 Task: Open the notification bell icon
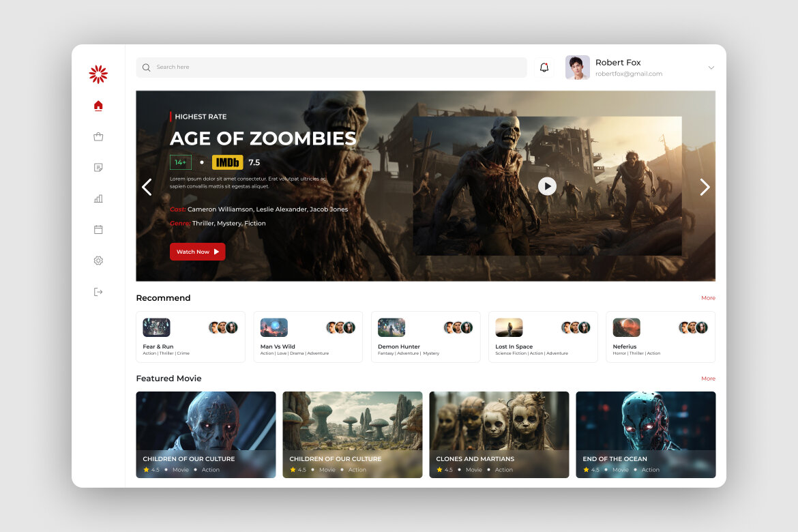point(544,67)
